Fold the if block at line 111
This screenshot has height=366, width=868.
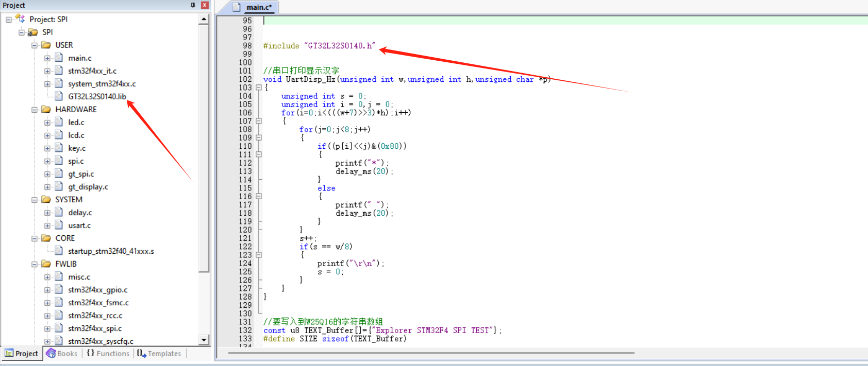pos(259,154)
